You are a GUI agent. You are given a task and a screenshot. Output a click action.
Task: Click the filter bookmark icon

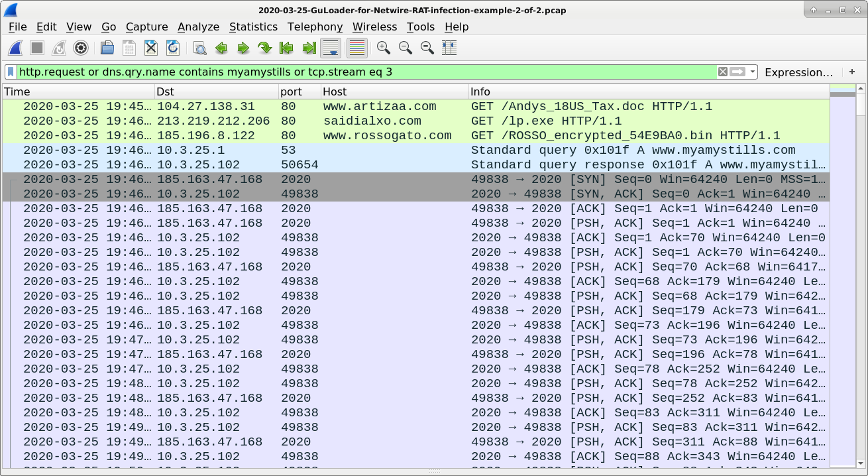pyautogui.click(x=9, y=72)
